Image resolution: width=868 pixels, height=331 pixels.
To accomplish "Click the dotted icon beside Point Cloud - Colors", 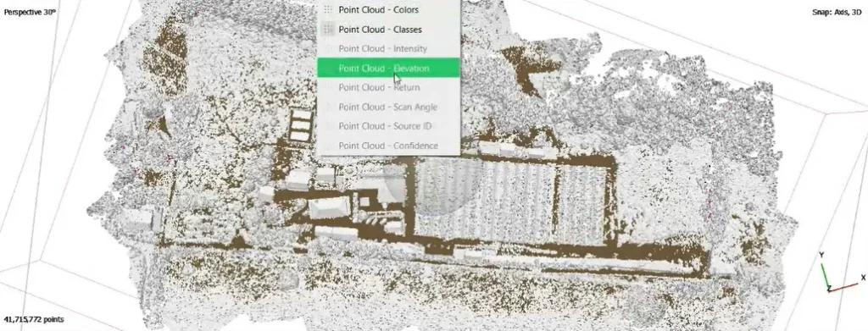I will point(328,10).
